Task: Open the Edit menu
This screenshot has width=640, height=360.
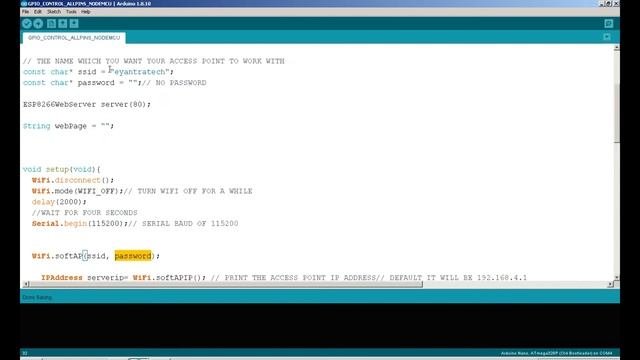Action: point(38,12)
